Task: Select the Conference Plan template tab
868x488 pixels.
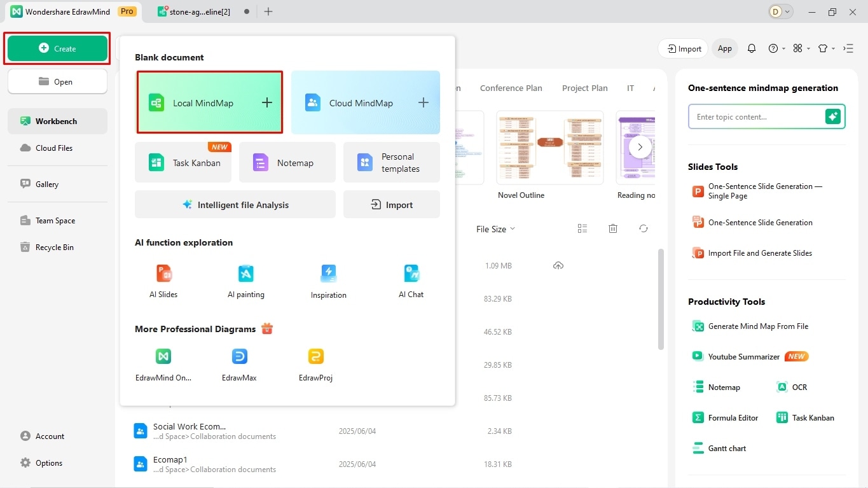Action: point(511,88)
